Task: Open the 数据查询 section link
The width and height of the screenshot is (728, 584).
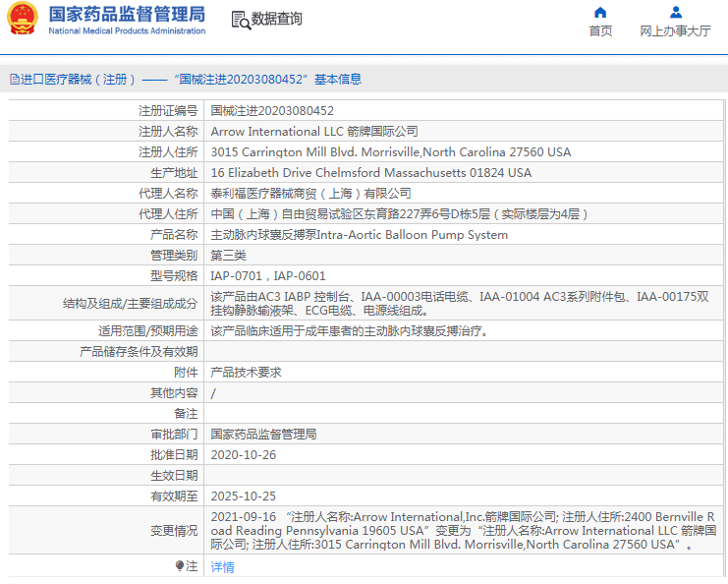Action: [x=277, y=20]
